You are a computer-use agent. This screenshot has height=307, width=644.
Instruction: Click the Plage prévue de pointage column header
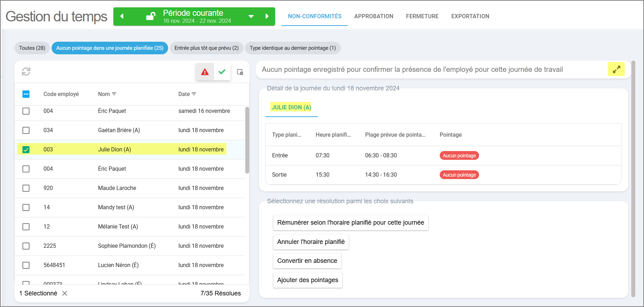tap(395, 135)
